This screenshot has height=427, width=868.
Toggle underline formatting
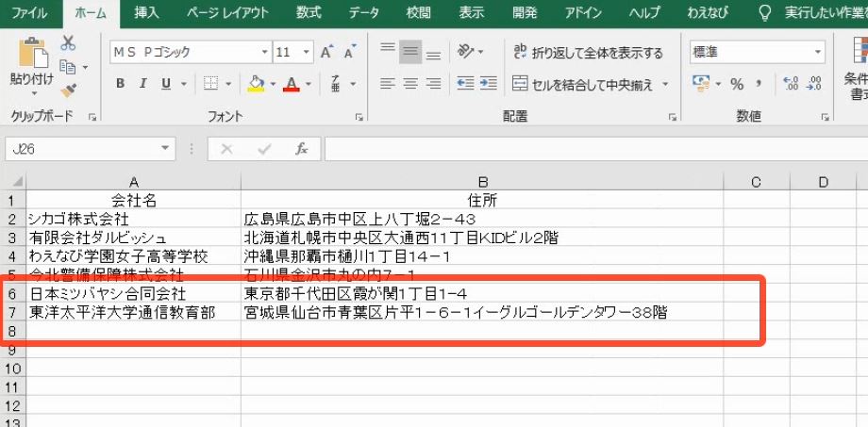[x=165, y=84]
